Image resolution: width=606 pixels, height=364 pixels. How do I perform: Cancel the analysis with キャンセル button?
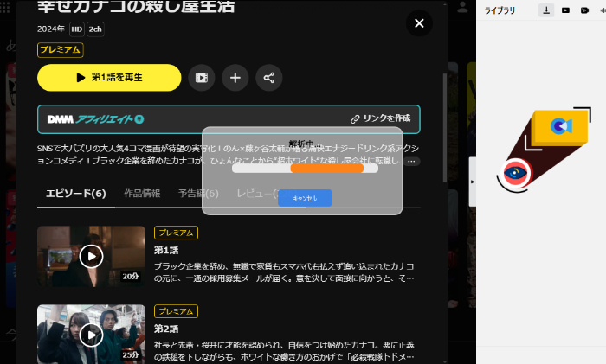pyautogui.click(x=305, y=198)
